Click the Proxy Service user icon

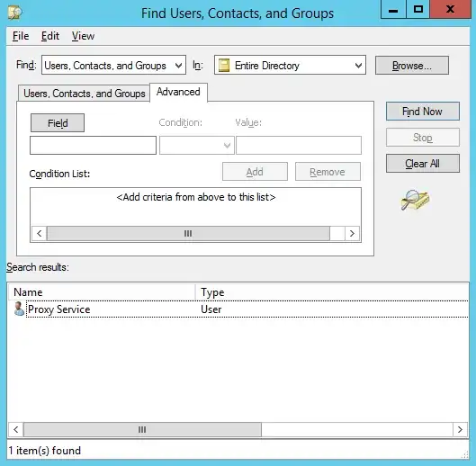19,309
